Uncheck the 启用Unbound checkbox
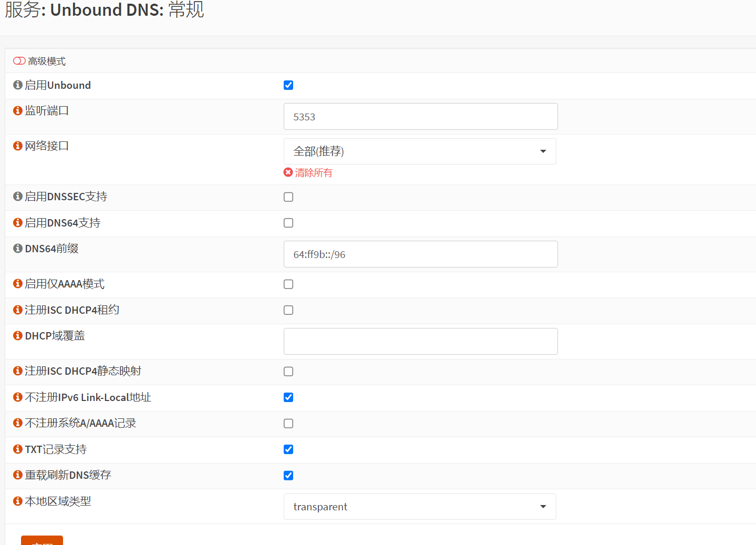756x545 pixels. pos(288,85)
